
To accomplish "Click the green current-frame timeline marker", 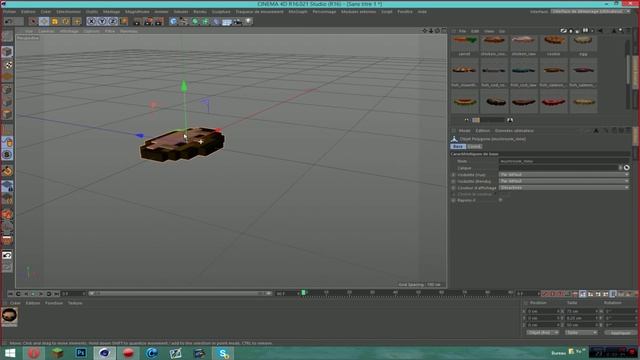I will [x=303, y=293].
